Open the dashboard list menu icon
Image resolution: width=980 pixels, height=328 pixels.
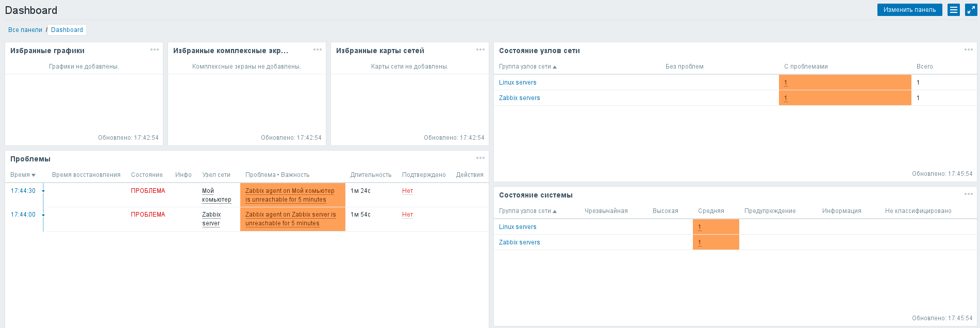[953, 10]
